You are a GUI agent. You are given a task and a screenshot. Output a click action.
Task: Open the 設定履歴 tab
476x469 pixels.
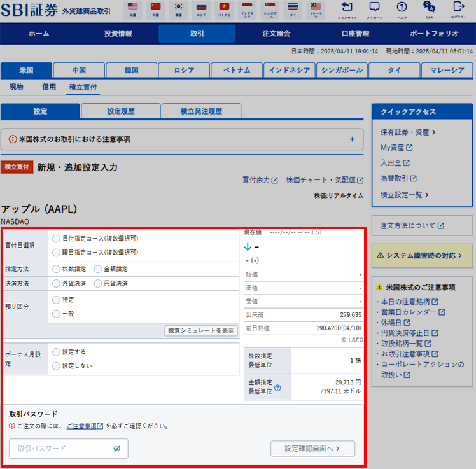pyautogui.click(x=121, y=111)
